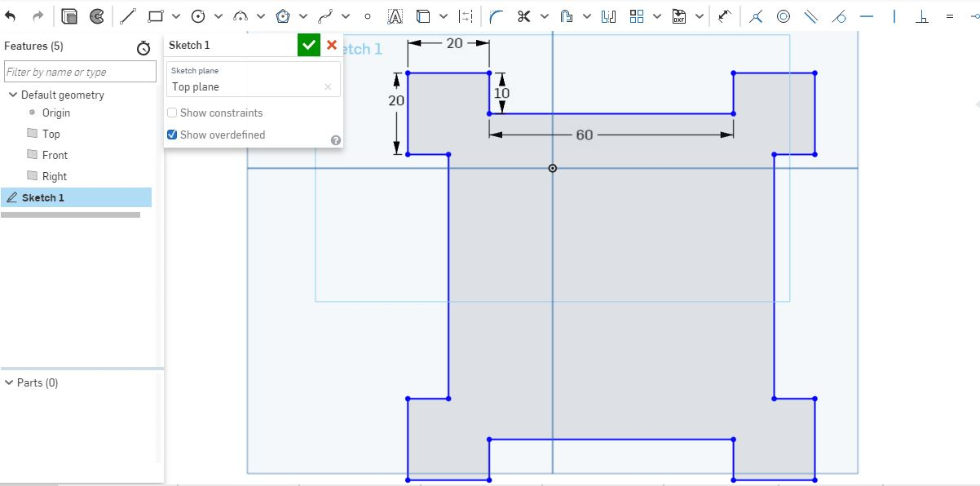This screenshot has height=486, width=980.
Task: Open the Use tool dropdown arrow
Action: pyautogui.click(x=444, y=16)
